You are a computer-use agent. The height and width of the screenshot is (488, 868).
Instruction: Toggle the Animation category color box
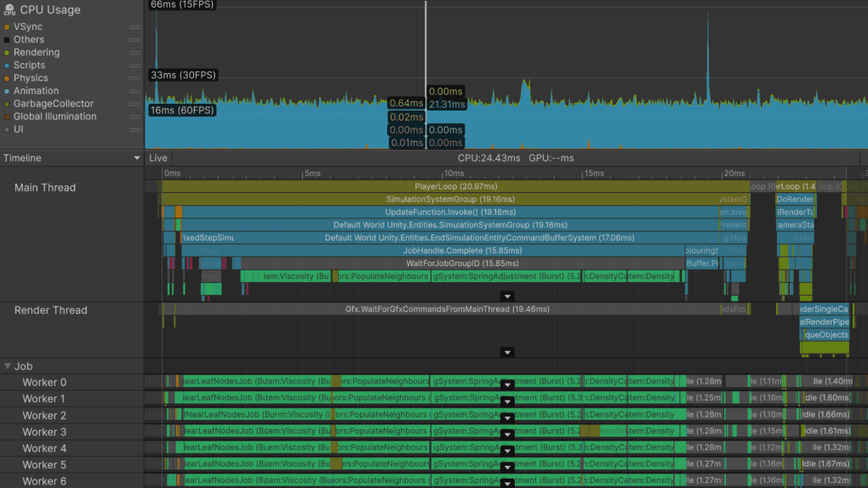(7, 91)
